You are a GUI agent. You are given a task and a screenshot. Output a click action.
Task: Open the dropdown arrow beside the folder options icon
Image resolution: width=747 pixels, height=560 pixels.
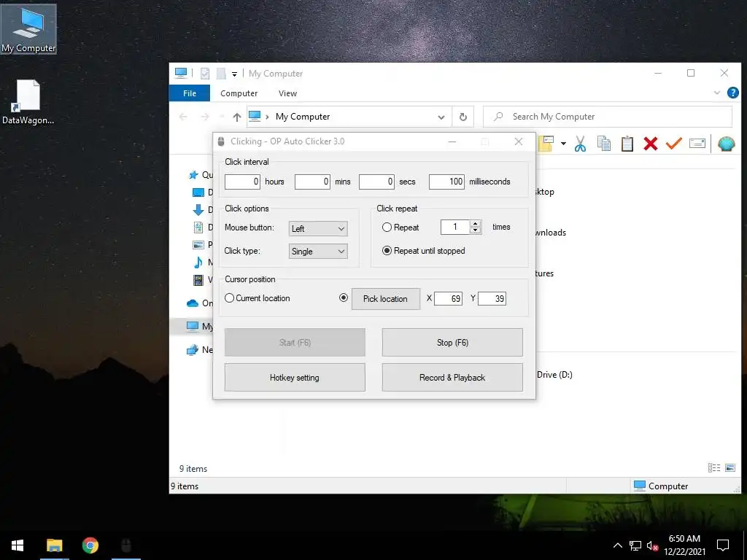tap(563, 144)
